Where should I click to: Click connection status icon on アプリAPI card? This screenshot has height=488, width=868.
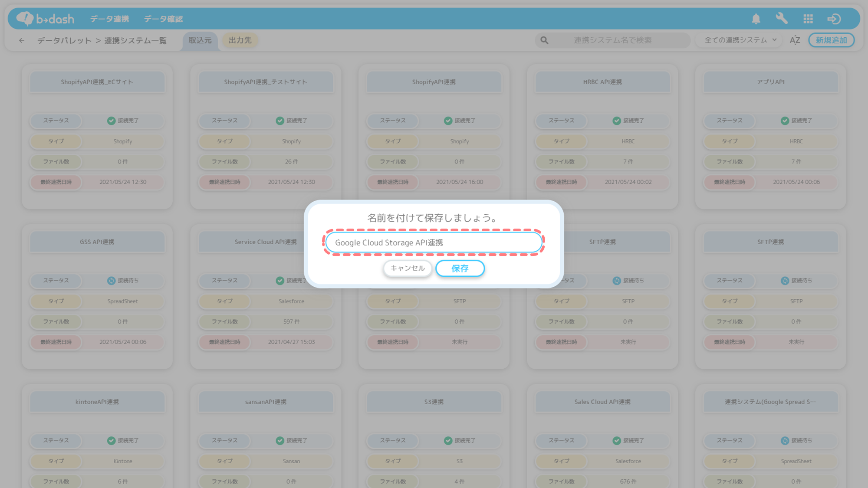tap(785, 121)
